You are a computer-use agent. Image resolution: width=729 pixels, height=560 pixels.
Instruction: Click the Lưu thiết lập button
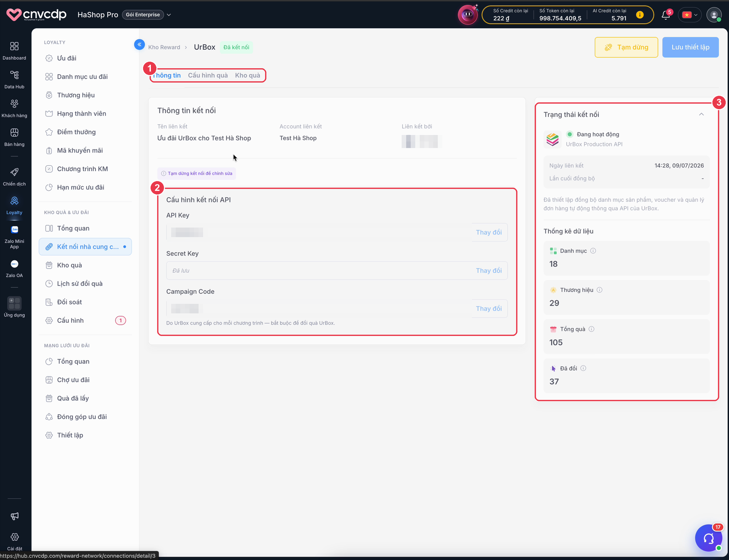[690, 47]
